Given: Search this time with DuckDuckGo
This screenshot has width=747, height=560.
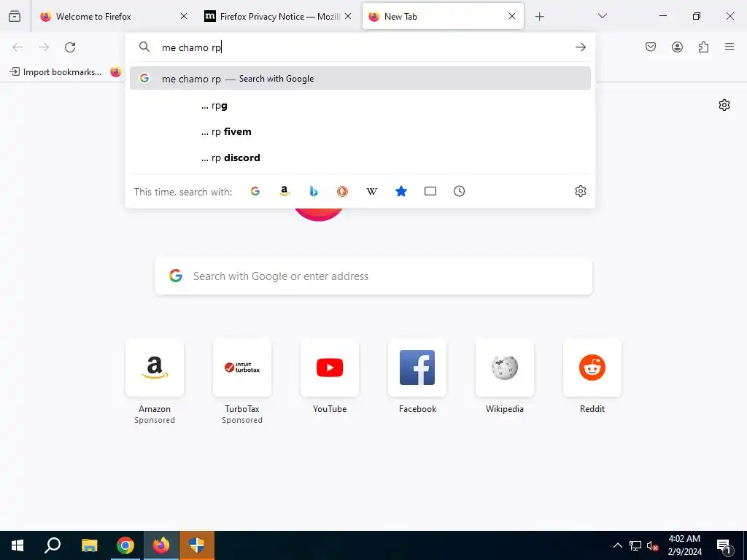Looking at the screenshot, I should tap(343, 192).
